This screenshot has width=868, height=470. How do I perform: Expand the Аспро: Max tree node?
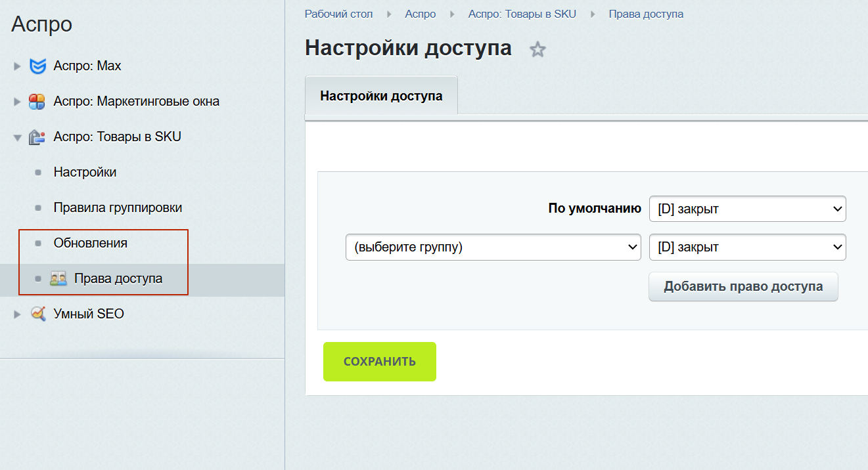18,66
